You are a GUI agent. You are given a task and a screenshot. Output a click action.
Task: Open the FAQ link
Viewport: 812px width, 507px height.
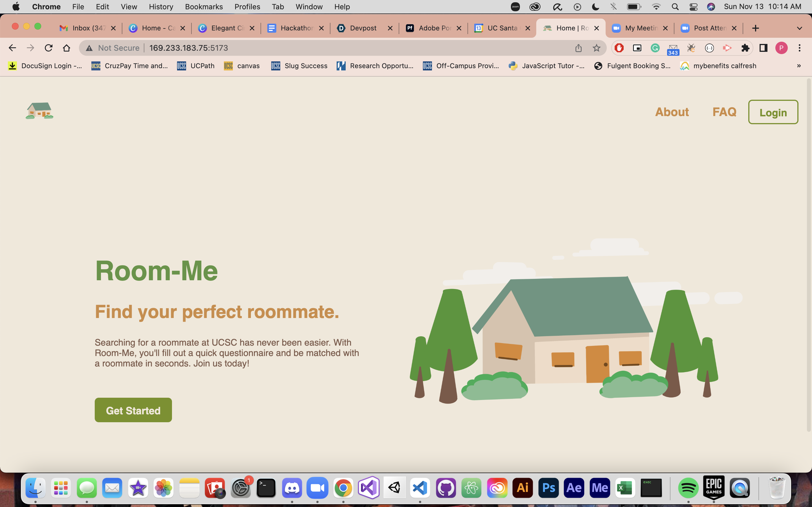[724, 112]
